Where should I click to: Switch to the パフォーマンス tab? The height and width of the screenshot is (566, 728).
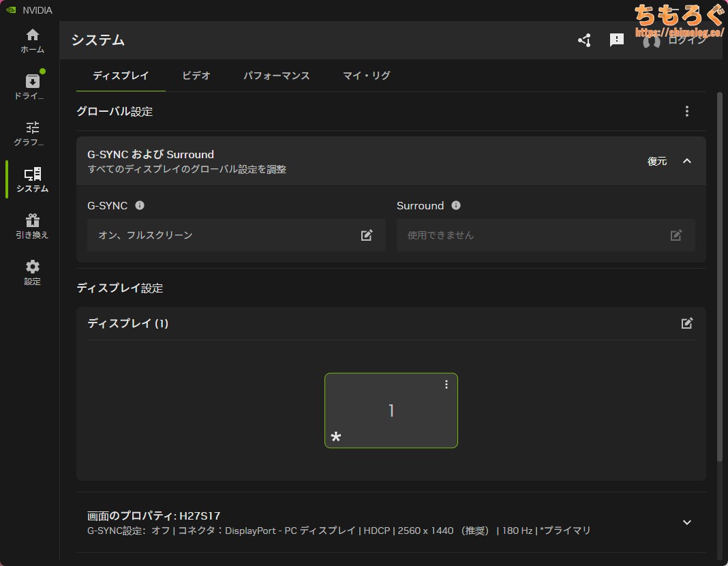277,76
